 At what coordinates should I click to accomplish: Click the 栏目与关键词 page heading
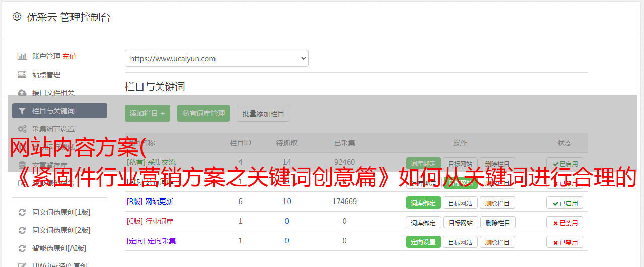(155, 87)
